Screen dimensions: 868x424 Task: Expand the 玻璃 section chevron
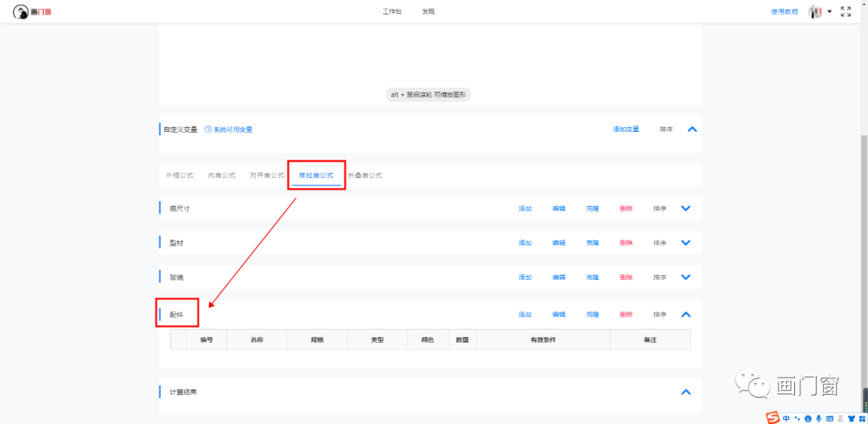[686, 277]
